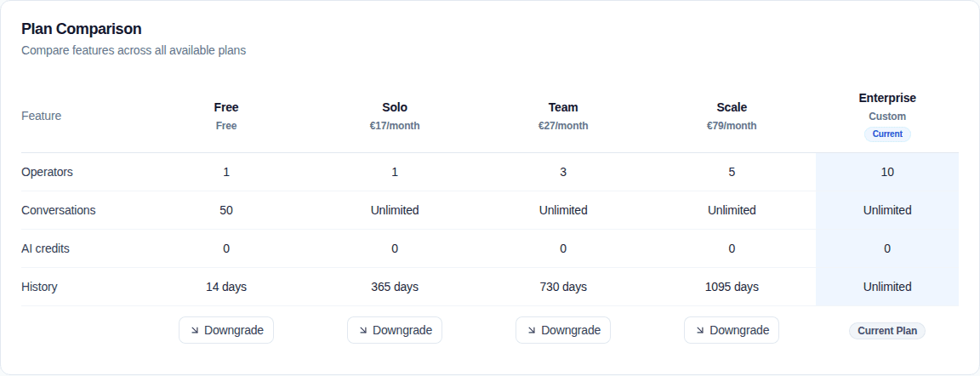The height and width of the screenshot is (376, 980).
Task: Click the Plan Comparison heading
Action: point(82,29)
